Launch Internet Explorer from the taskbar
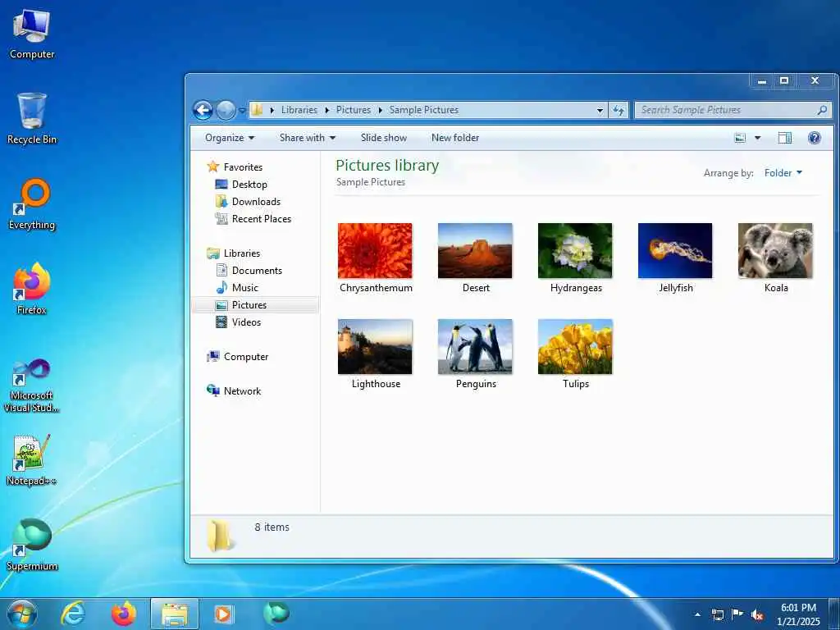Viewport: 840px width, 630px height. tap(72, 614)
